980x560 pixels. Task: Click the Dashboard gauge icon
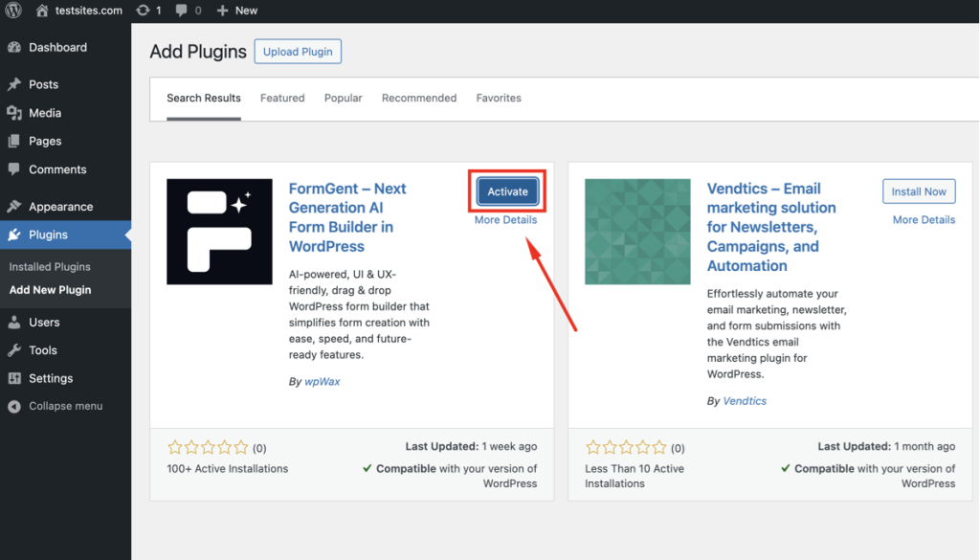click(x=14, y=47)
